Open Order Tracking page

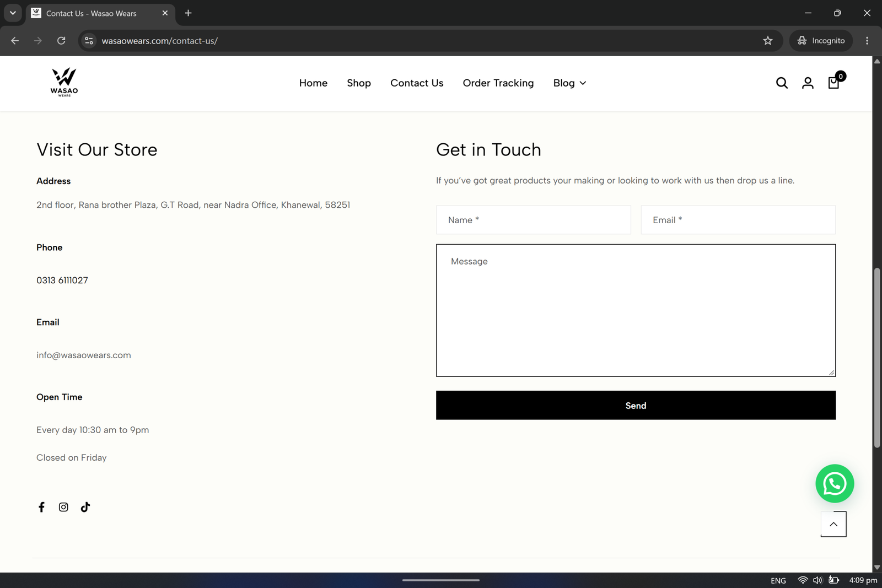pyautogui.click(x=498, y=83)
